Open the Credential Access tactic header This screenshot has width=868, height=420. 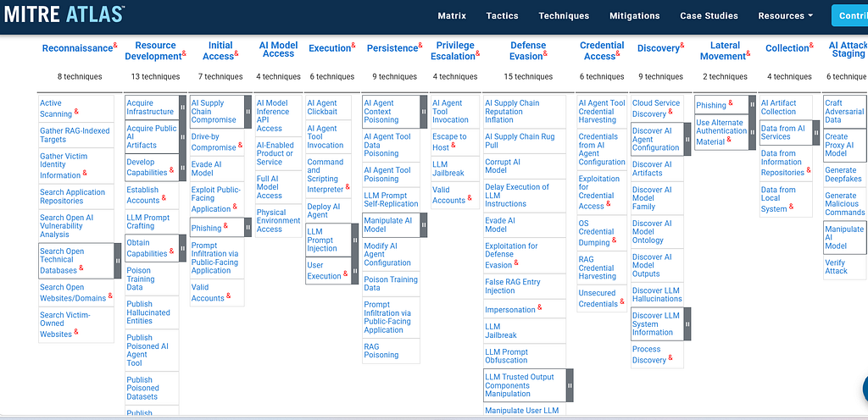(599, 50)
